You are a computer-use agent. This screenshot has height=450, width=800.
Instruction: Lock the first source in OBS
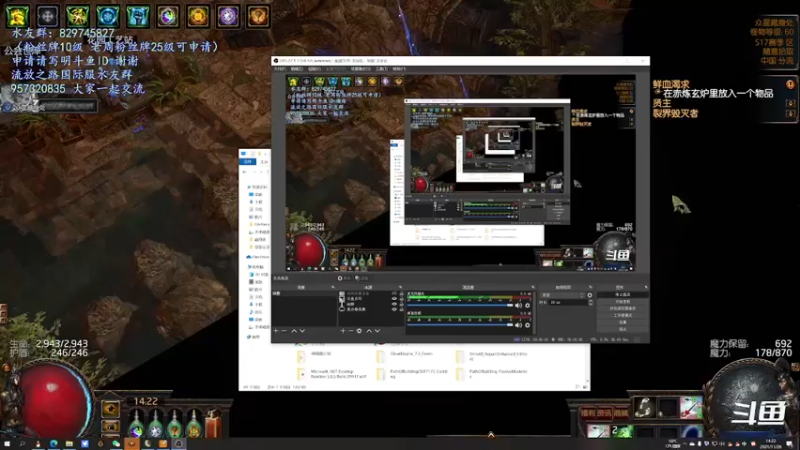click(402, 293)
